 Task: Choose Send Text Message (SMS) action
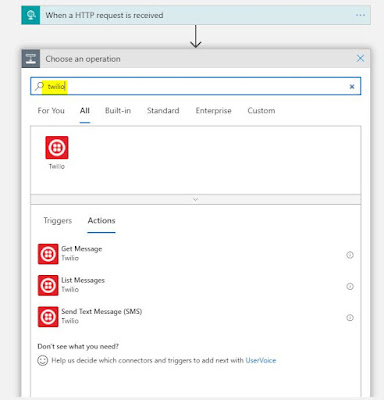tap(196, 317)
